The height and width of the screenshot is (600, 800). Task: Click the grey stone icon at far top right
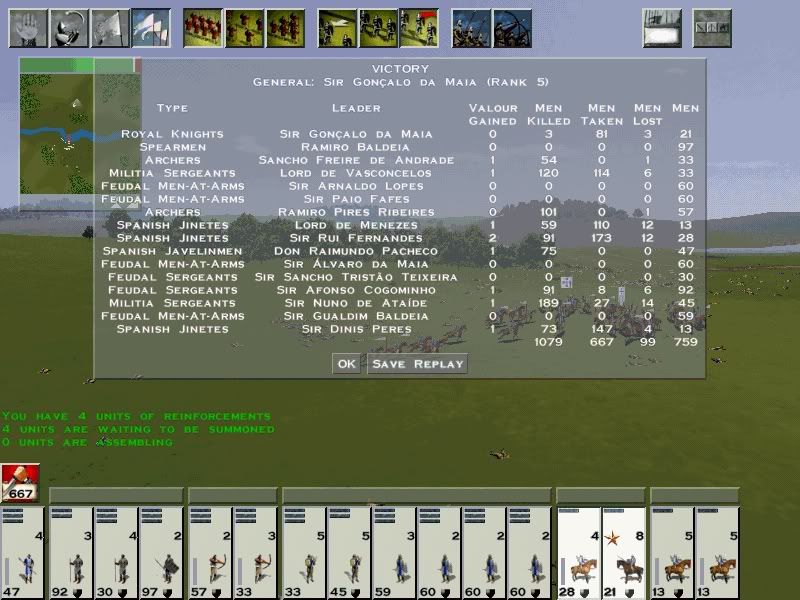pos(712,29)
